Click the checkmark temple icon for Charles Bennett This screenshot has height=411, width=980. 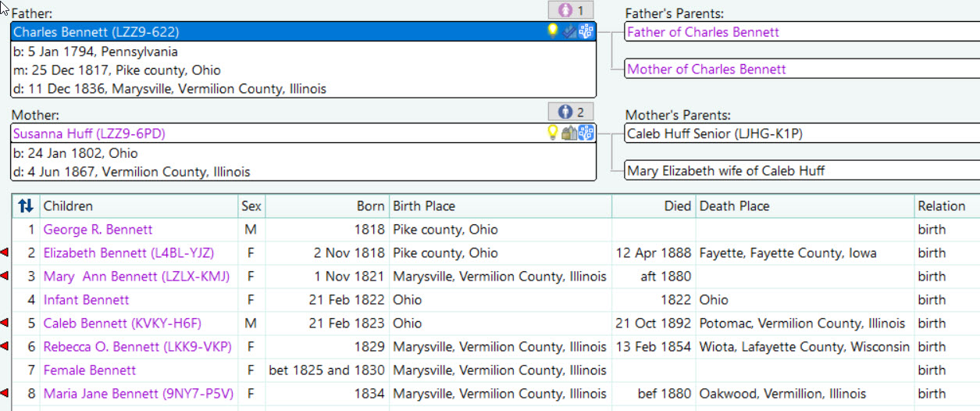tap(570, 31)
